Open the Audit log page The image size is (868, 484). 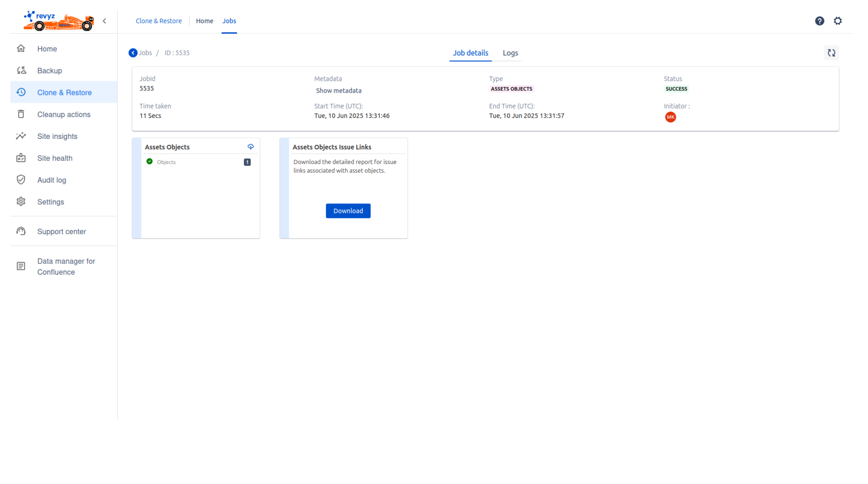coord(52,180)
